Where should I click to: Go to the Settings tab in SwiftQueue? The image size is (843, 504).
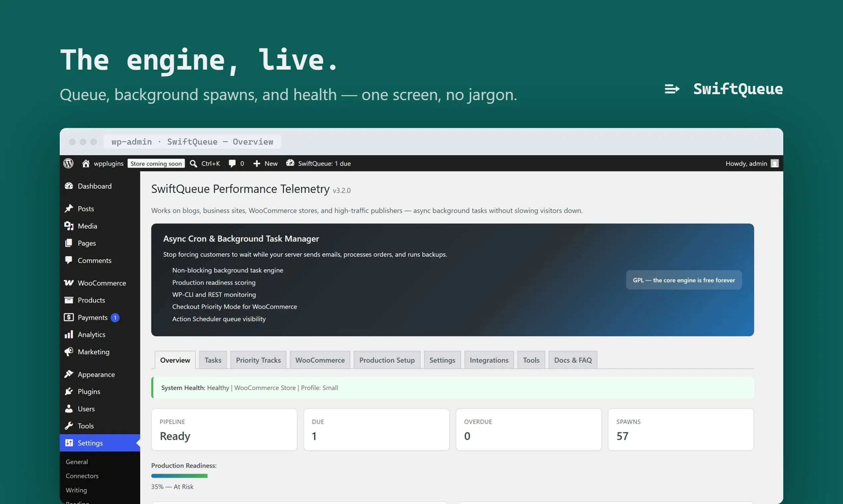[442, 360]
